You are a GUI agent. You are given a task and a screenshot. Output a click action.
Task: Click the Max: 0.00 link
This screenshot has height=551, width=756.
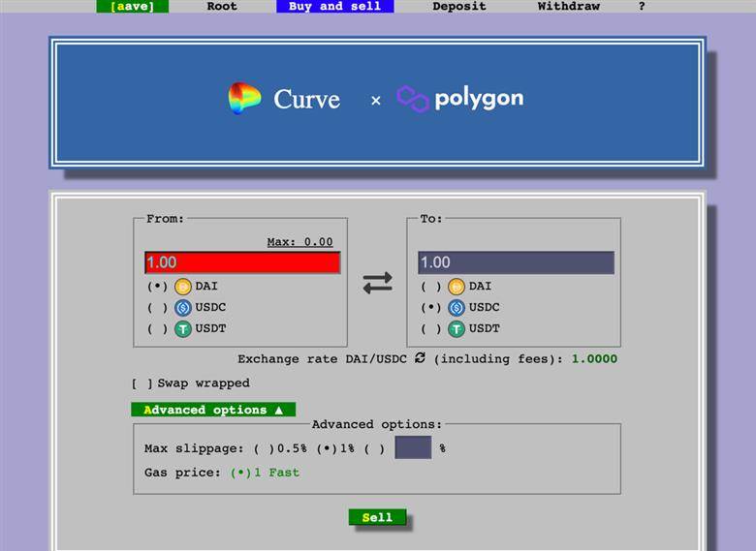click(x=299, y=242)
